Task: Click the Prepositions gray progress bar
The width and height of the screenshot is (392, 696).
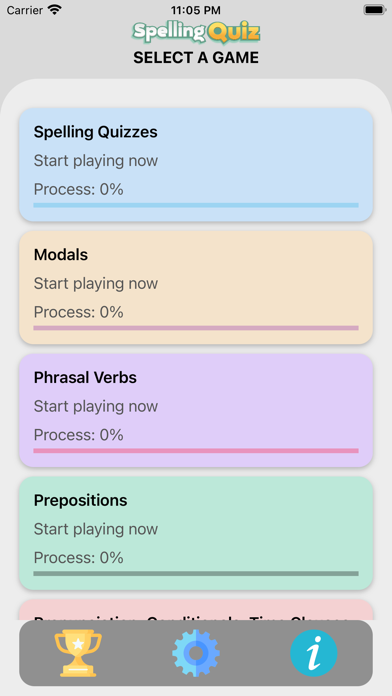Action: 196,573
